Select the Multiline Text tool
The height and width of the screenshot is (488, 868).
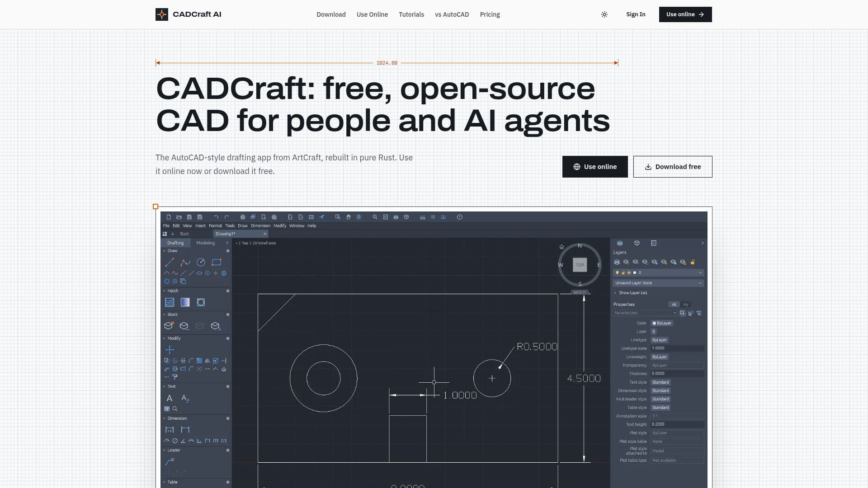(x=185, y=398)
